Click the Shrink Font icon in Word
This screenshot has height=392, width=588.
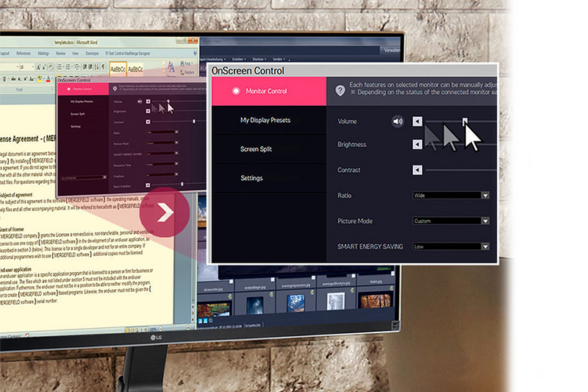pos(44,68)
